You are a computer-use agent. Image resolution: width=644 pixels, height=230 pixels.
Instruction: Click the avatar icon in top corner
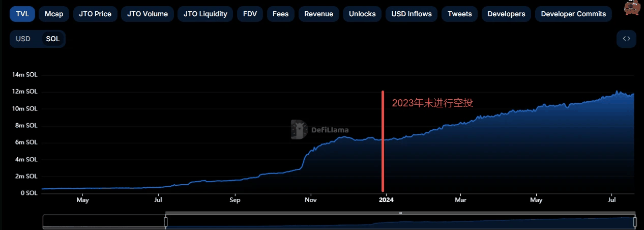(x=632, y=8)
